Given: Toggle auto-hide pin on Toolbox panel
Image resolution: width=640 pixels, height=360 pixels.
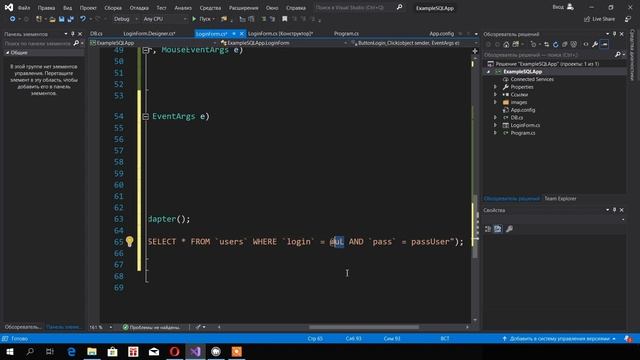Looking at the screenshot, I should pyautogui.click(x=73, y=34).
